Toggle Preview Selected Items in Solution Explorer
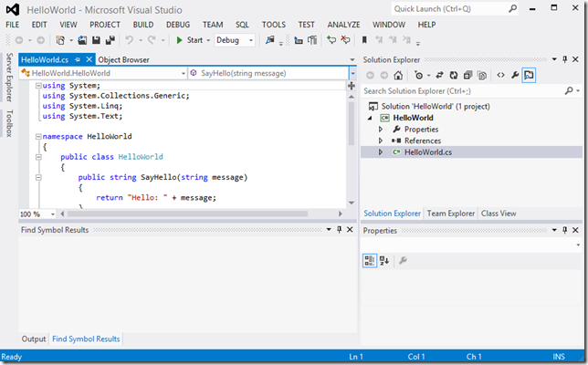Screen dimensions: 588x365 point(529,75)
